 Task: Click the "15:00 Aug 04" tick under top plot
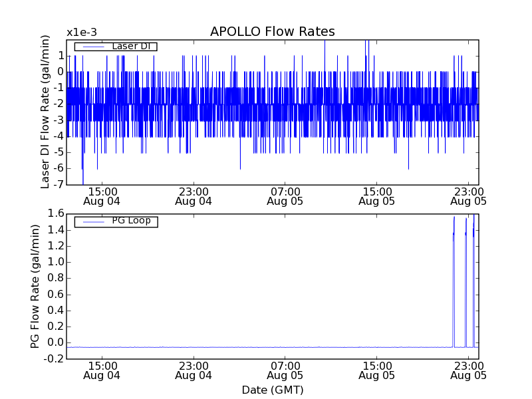pos(102,196)
